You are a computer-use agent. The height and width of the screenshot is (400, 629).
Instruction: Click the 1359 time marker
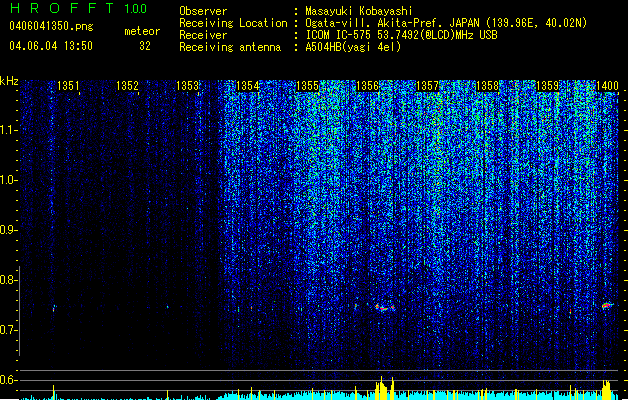point(548,86)
